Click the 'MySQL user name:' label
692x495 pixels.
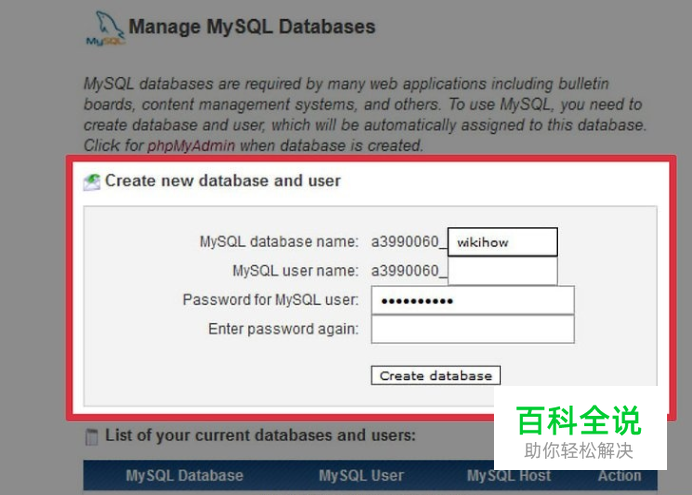(x=296, y=271)
